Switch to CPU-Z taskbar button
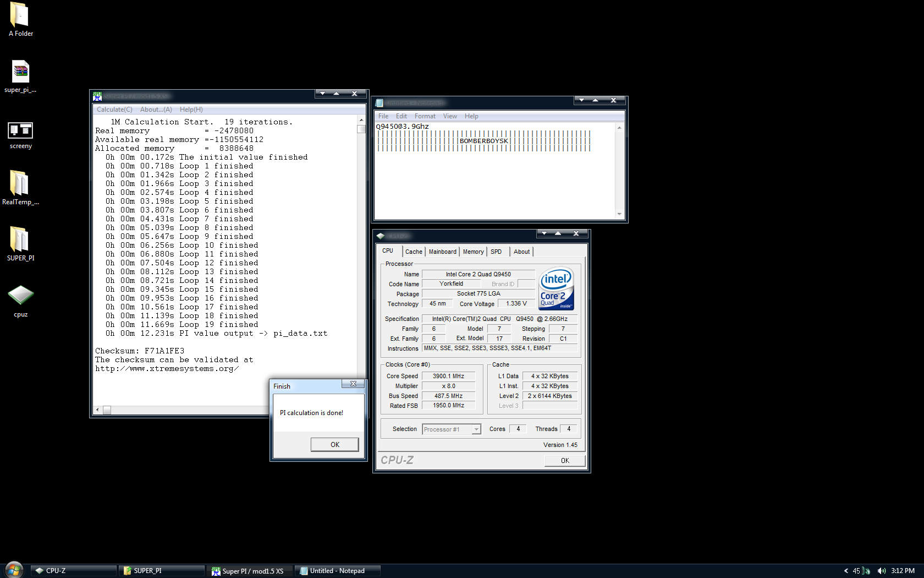 click(74, 571)
